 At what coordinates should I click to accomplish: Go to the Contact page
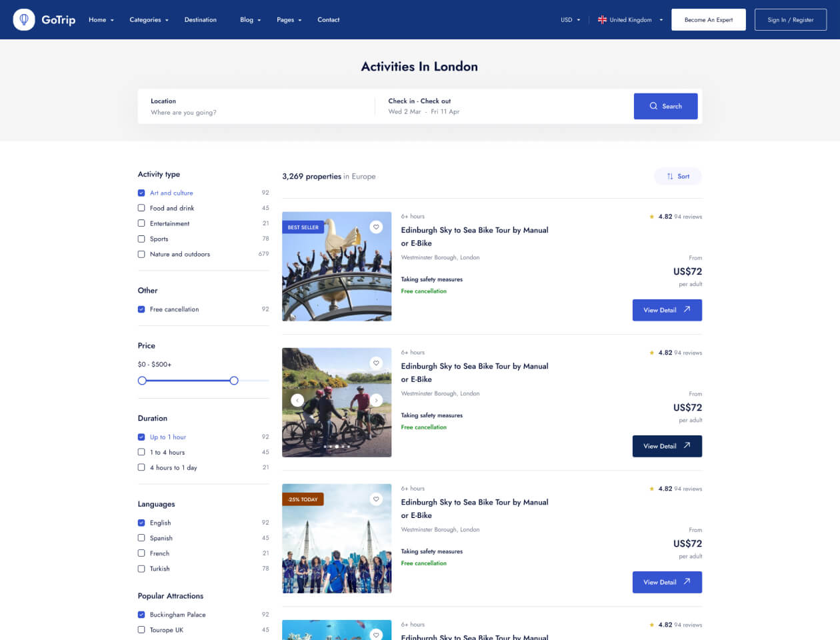(x=328, y=20)
